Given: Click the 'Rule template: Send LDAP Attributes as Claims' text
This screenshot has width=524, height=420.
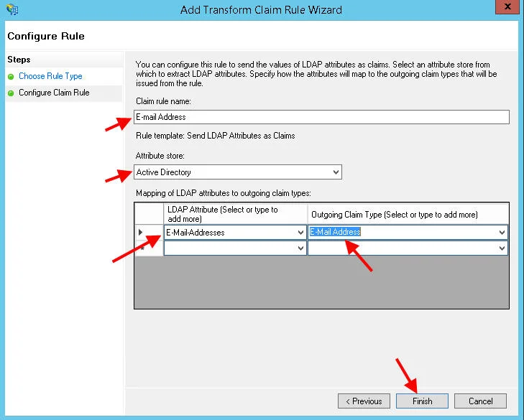Looking at the screenshot, I should pos(215,136).
